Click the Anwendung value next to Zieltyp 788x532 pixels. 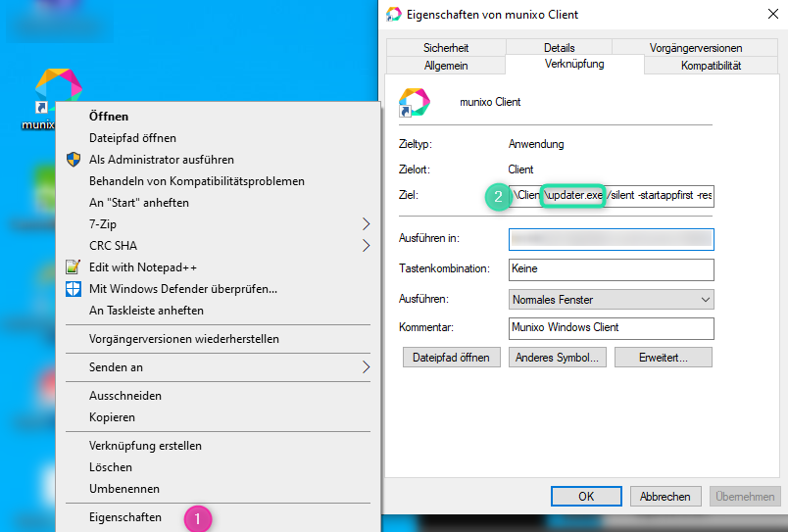click(x=536, y=144)
